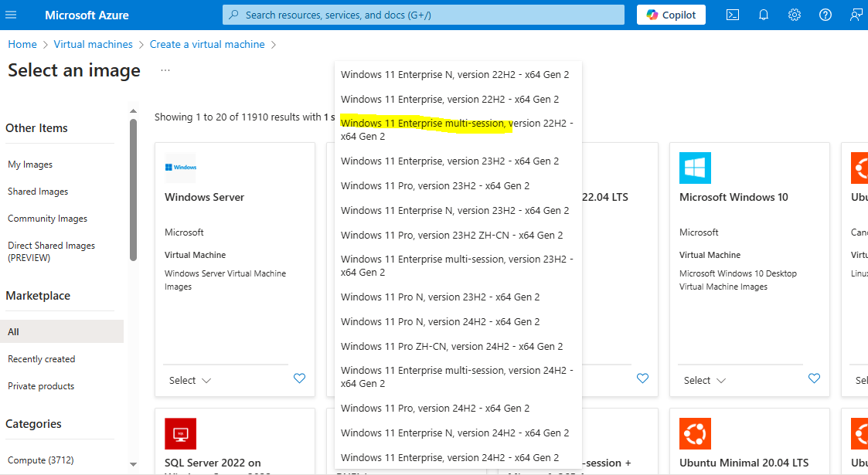Open the Azure portal hamburger menu
Screen dimensions: 868x475
click(11, 15)
